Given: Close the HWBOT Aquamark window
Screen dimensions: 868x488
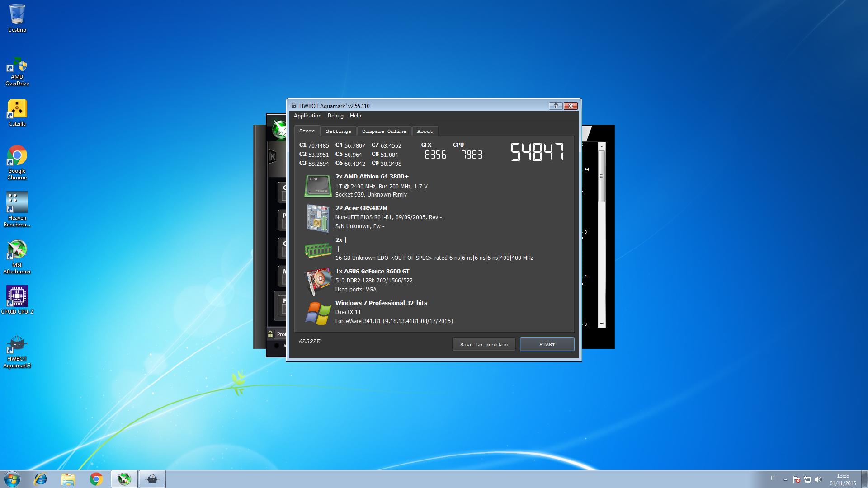Looking at the screenshot, I should click(571, 106).
